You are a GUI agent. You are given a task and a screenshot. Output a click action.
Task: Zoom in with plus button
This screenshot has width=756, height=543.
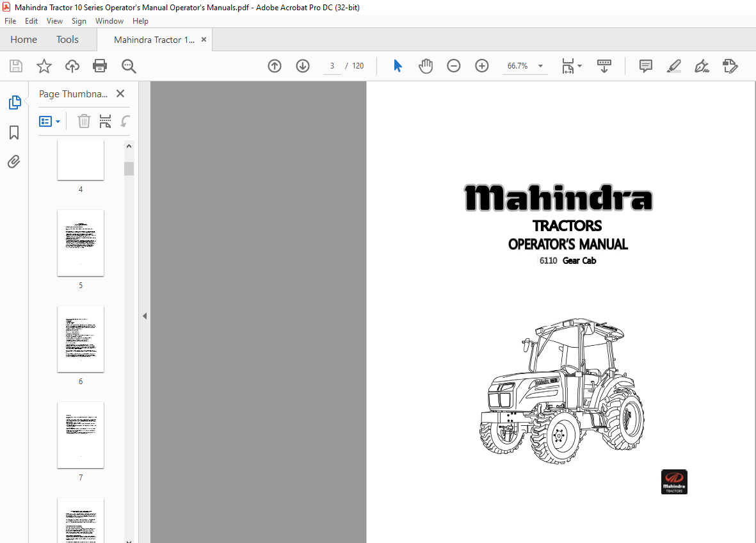(x=481, y=66)
